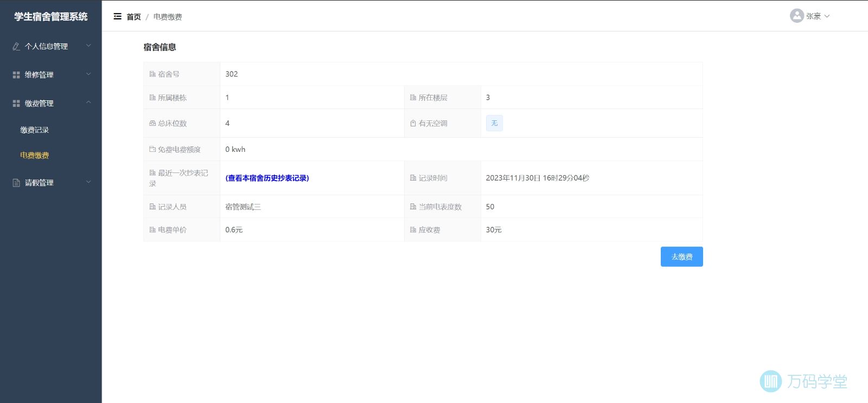Click the icon next to 记录人员 label
Image resolution: width=868 pixels, height=403 pixels.
tap(152, 207)
